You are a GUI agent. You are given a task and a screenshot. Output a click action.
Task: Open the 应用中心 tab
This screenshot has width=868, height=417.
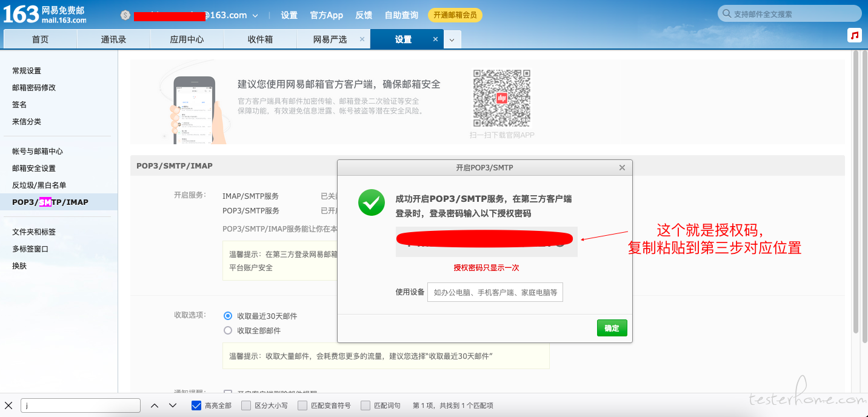point(187,39)
